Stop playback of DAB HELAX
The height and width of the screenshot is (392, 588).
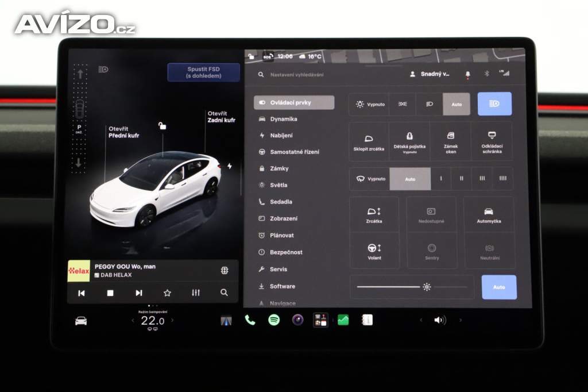[110, 293]
